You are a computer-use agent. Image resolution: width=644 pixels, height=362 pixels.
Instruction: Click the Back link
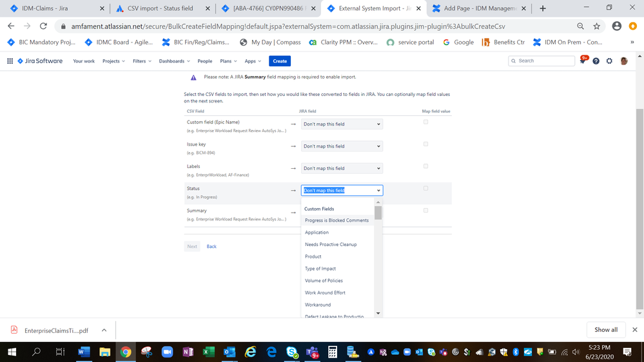211,246
